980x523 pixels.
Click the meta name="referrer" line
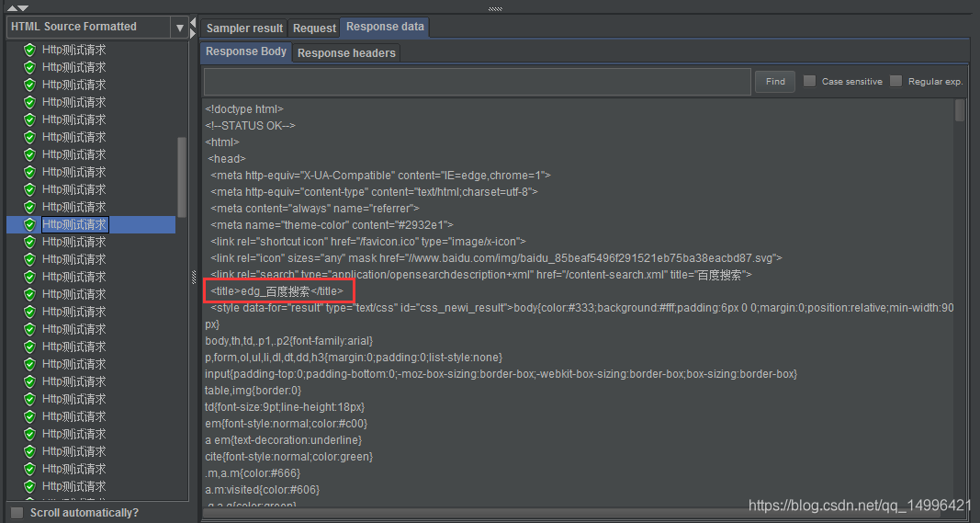[x=315, y=209]
